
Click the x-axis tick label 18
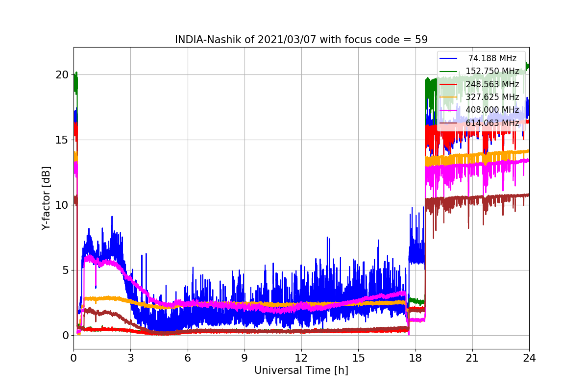415,358
